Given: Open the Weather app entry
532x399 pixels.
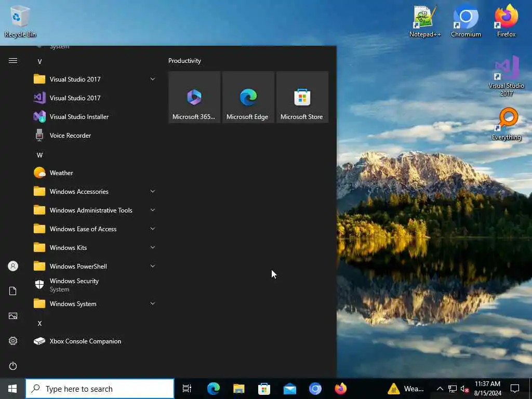Looking at the screenshot, I should (x=95, y=173).
